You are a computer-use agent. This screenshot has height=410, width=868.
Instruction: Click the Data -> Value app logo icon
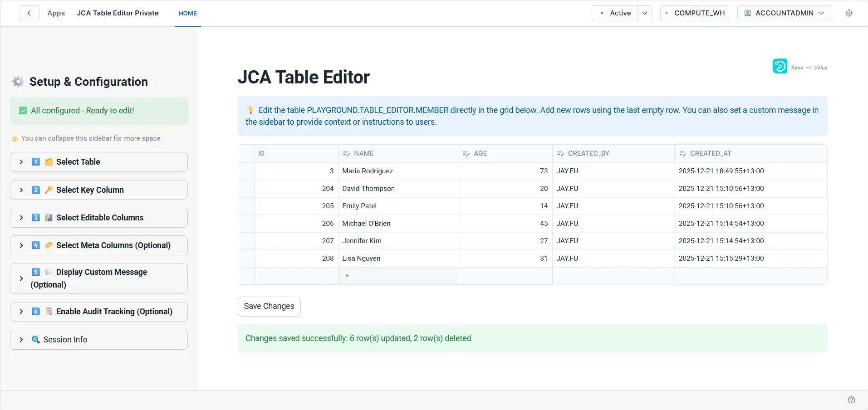click(x=780, y=66)
